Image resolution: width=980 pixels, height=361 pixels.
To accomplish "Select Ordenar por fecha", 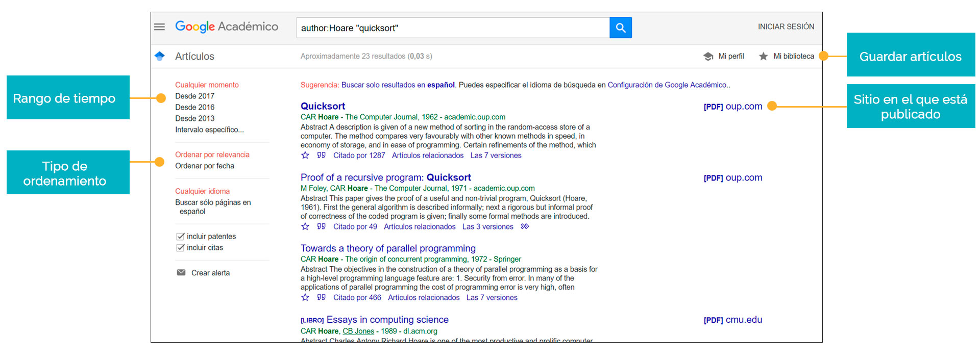I will (205, 166).
